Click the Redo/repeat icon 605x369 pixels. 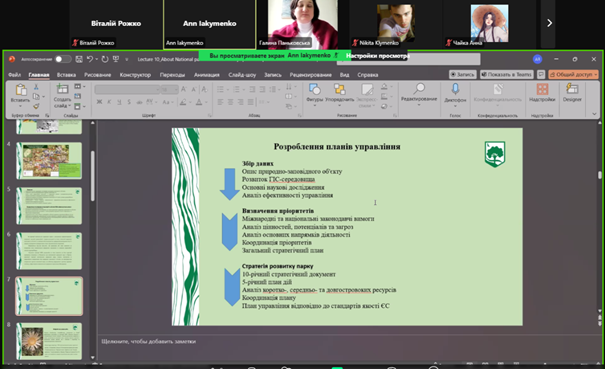pyautogui.click(x=105, y=59)
